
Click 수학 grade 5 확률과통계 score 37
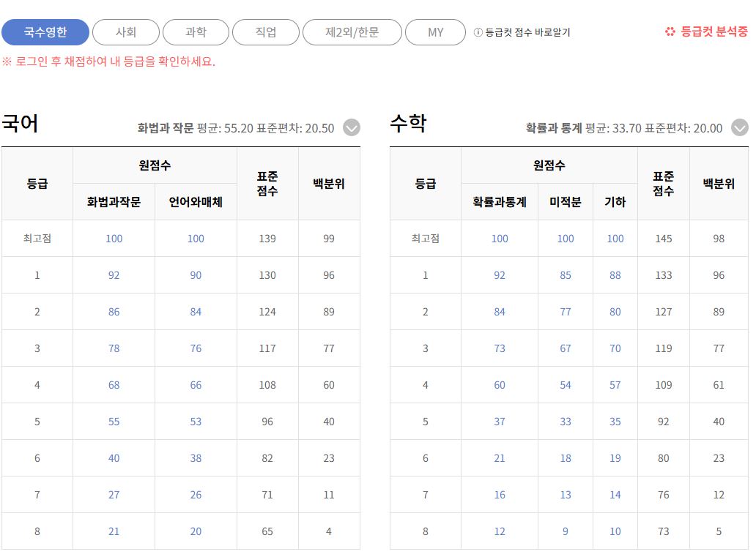click(x=500, y=422)
